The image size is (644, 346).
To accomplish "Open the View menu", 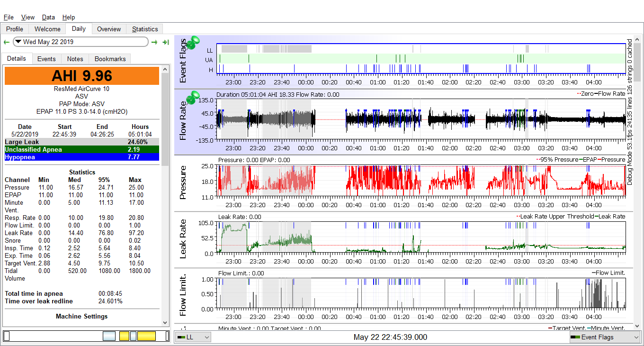I will coord(28,17).
